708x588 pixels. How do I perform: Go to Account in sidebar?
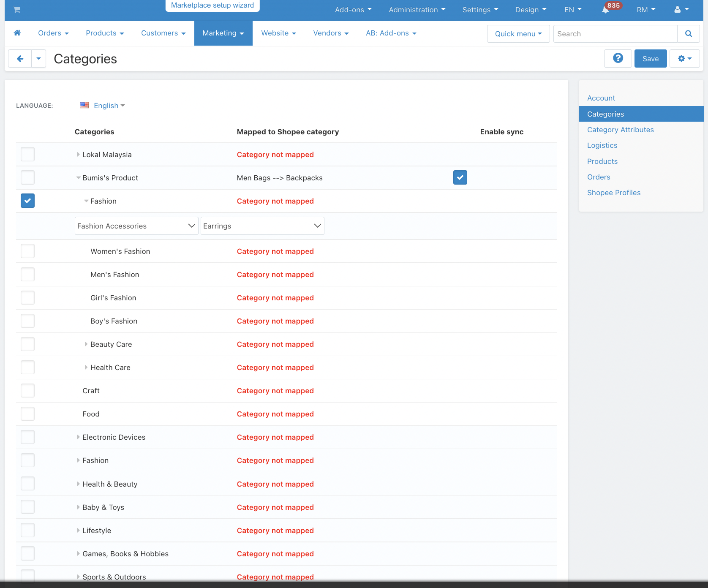click(x=601, y=98)
